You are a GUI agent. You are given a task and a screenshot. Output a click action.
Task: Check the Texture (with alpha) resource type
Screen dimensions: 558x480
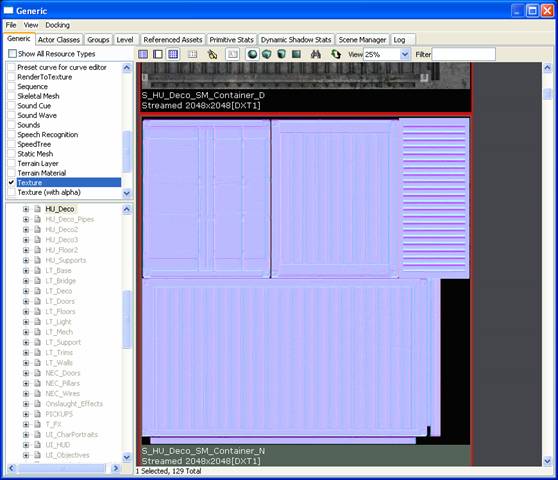click(12, 192)
